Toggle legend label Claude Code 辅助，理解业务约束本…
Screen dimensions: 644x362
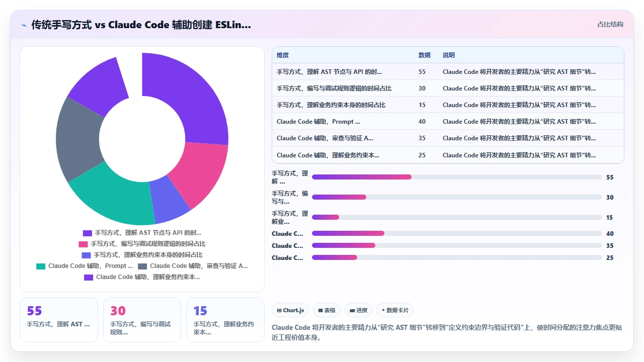(x=148, y=277)
